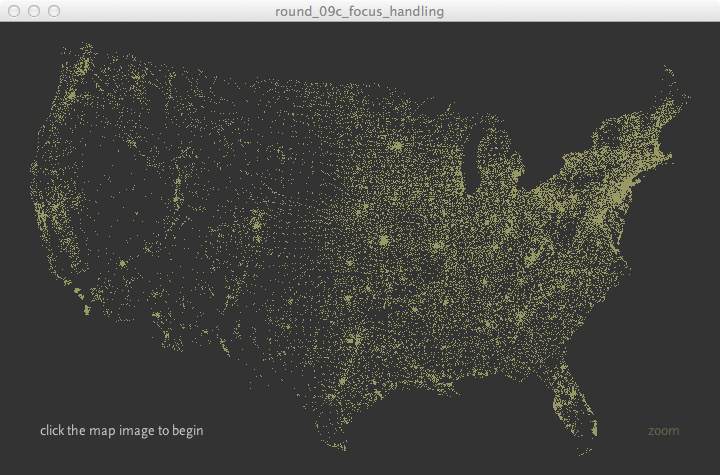Click the window title round_09c_focus_handling
This screenshot has height=475, width=720.
[360, 11]
